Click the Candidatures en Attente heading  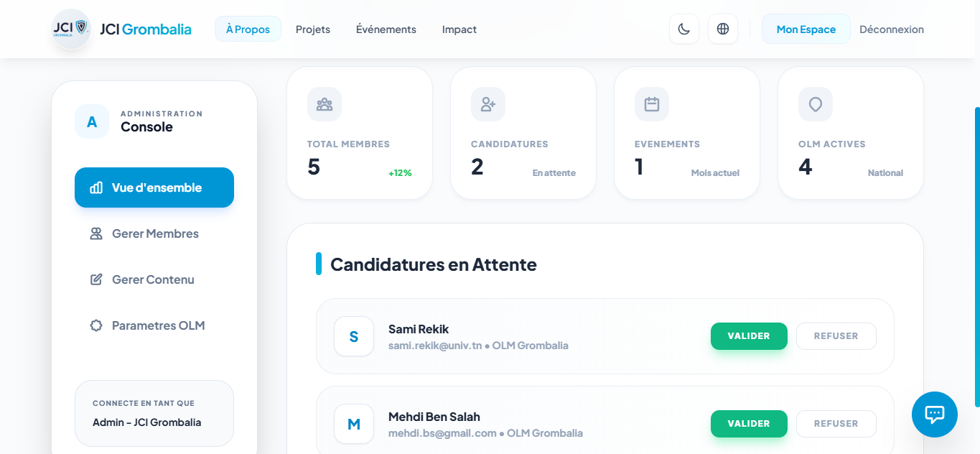[x=434, y=264]
